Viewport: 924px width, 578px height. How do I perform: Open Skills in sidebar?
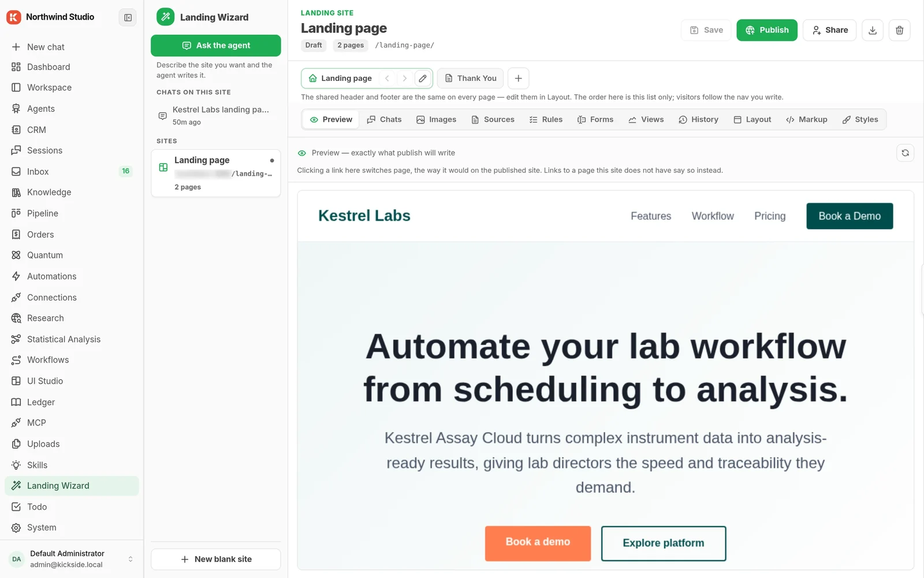[x=72, y=465]
